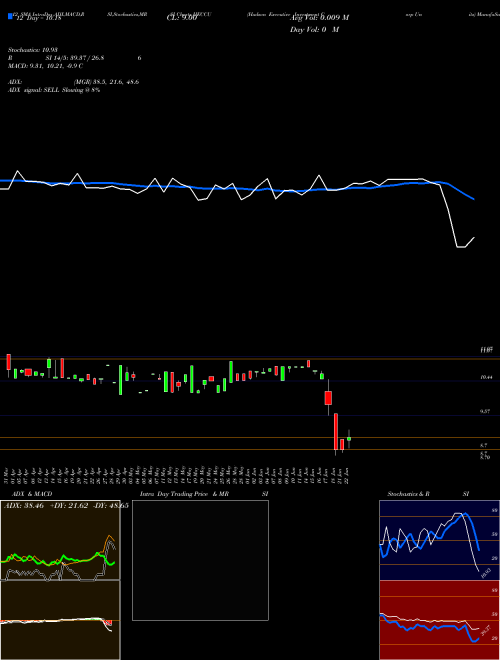Click the 'MACD: 9.31, 10.21, -0.9' readout
Image resolution: width=500 pixels, height=660 pixels.
click(43, 66)
